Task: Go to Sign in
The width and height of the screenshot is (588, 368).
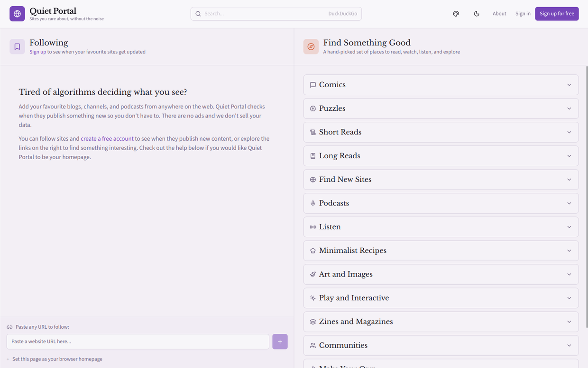Action: [523, 14]
